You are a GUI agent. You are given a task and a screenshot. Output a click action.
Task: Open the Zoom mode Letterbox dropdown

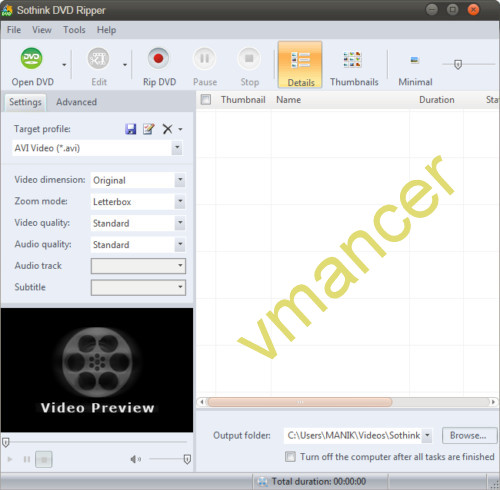coord(138,202)
